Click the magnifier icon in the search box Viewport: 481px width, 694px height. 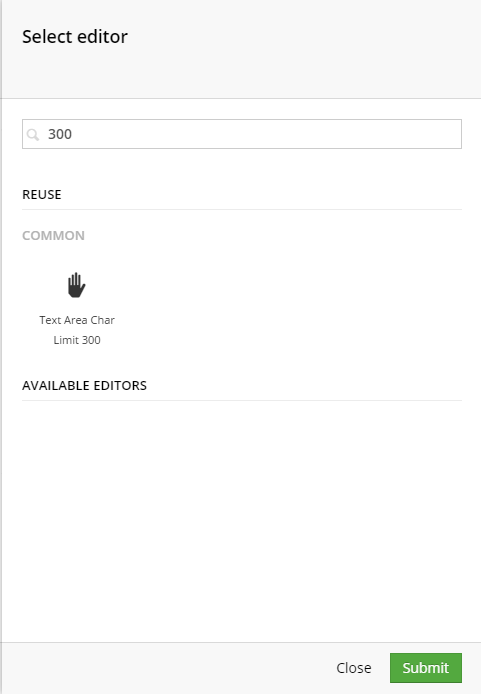tap(33, 134)
